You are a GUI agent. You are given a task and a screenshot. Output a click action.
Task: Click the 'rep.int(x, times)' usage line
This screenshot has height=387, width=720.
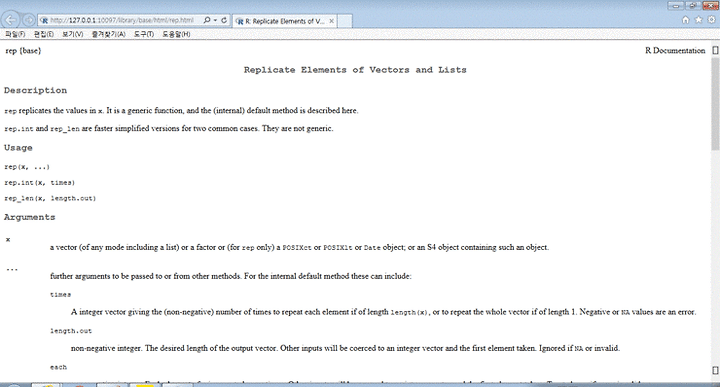coord(39,183)
